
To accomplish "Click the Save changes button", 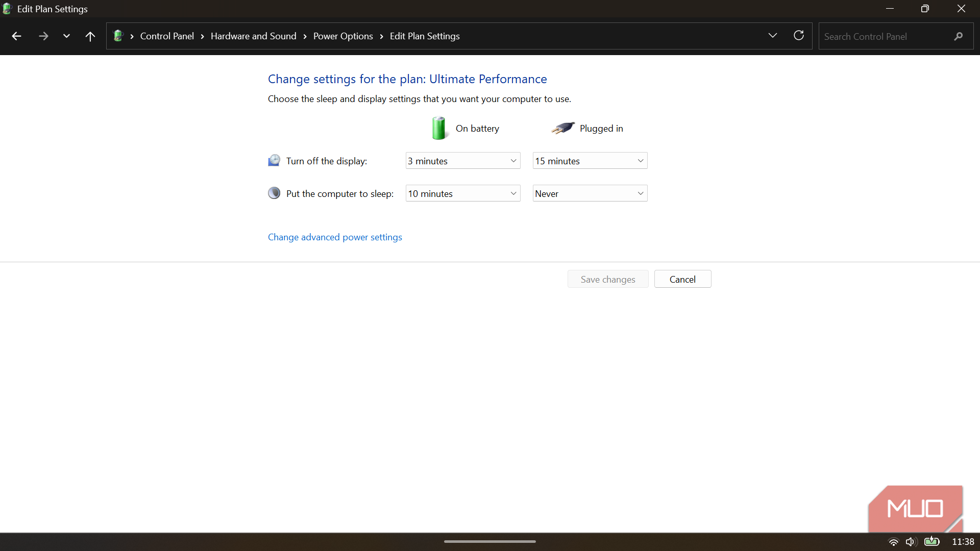I will click(x=608, y=279).
